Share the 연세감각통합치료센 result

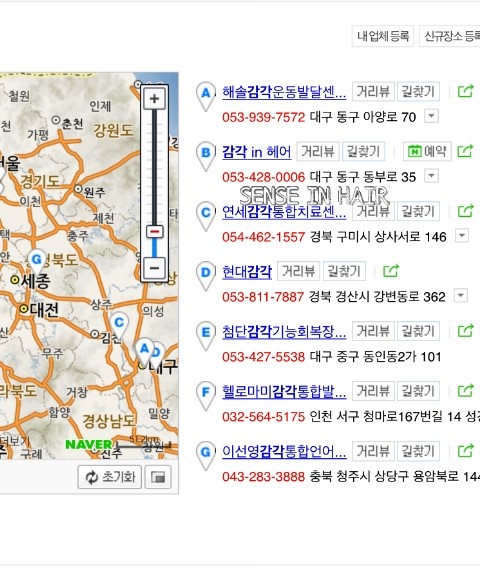point(465,210)
